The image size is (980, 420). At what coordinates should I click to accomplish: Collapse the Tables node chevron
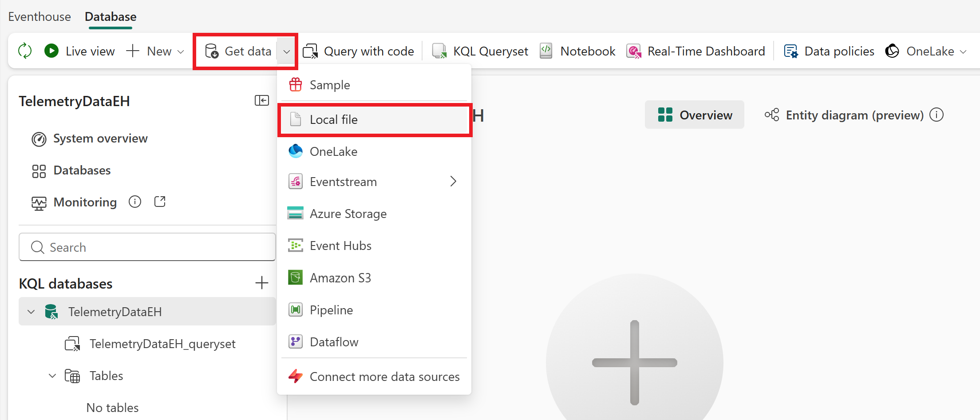pos(52,376)
